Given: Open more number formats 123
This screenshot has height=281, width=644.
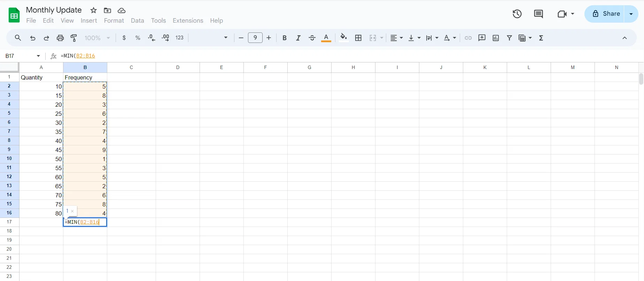Looking at the screenshot, I should point(179,38).
